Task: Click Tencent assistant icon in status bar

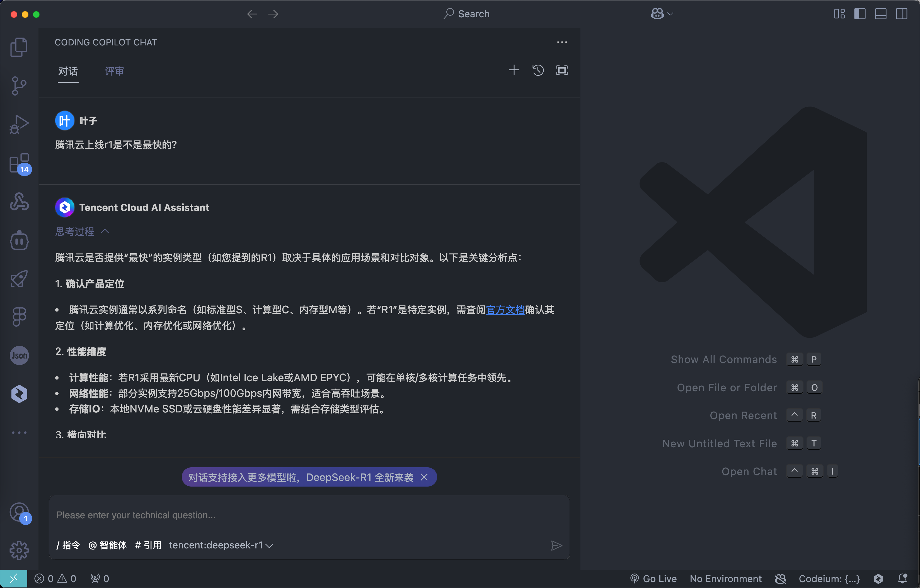Action: click(x=878, y=579)
